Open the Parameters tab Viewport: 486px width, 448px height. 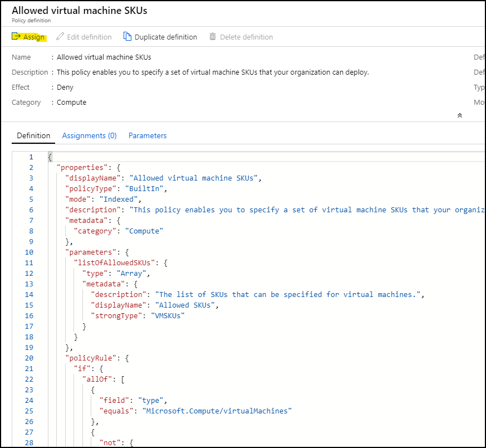tap(147, 135)
